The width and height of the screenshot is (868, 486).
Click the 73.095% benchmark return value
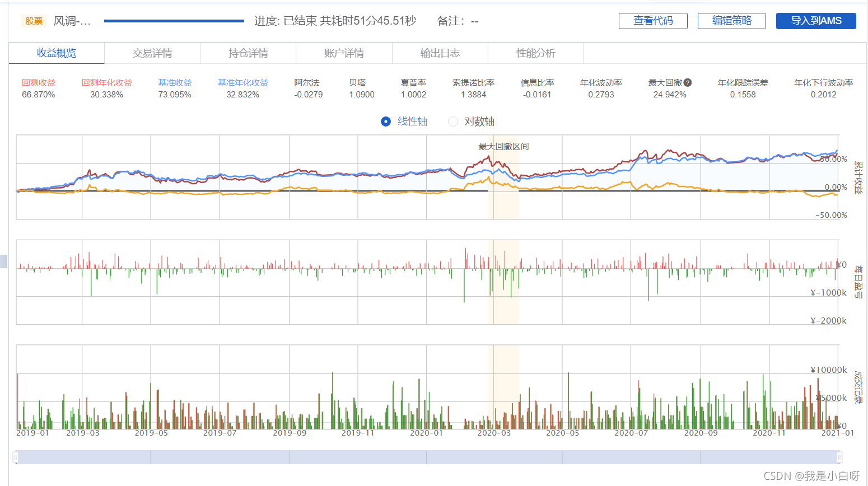coord(175,95)
